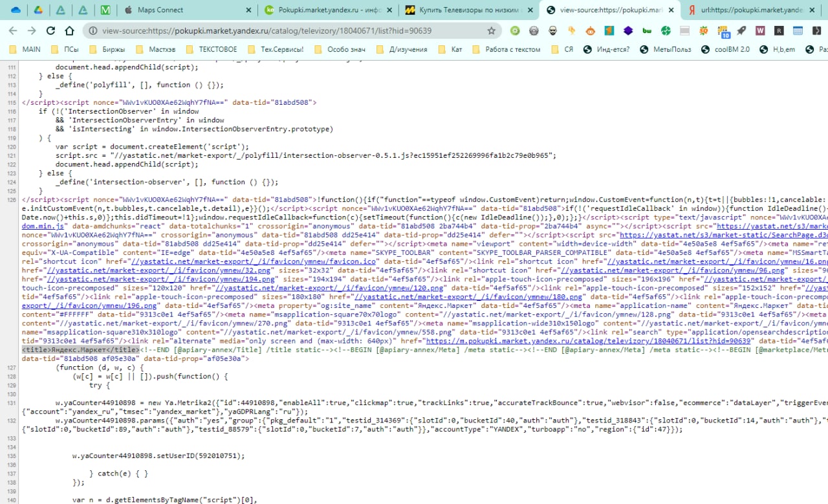828x504 pixels.
Task: Show site information icon in address bar
Action: pos(93,30)
